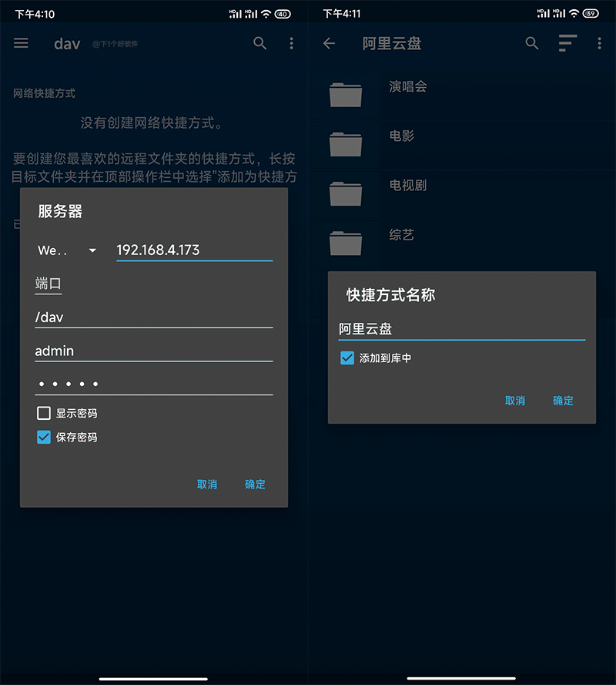Confirm server dialog with 确定
This screenshot has width=616, height=685.
click(255, 484)
